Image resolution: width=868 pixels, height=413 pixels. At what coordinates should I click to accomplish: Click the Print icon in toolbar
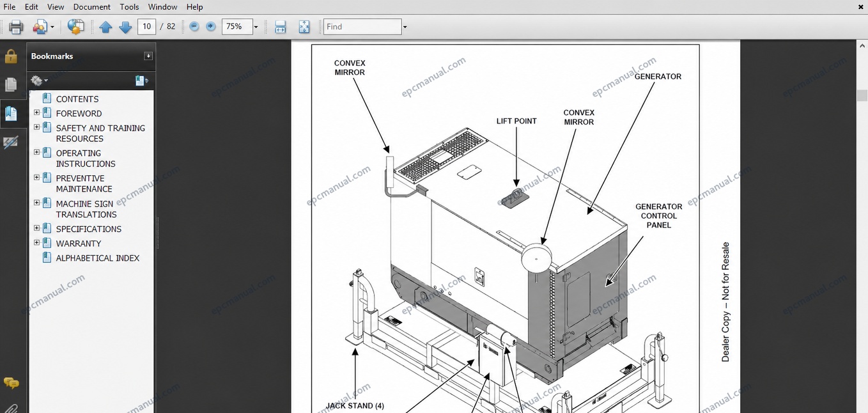16,27
